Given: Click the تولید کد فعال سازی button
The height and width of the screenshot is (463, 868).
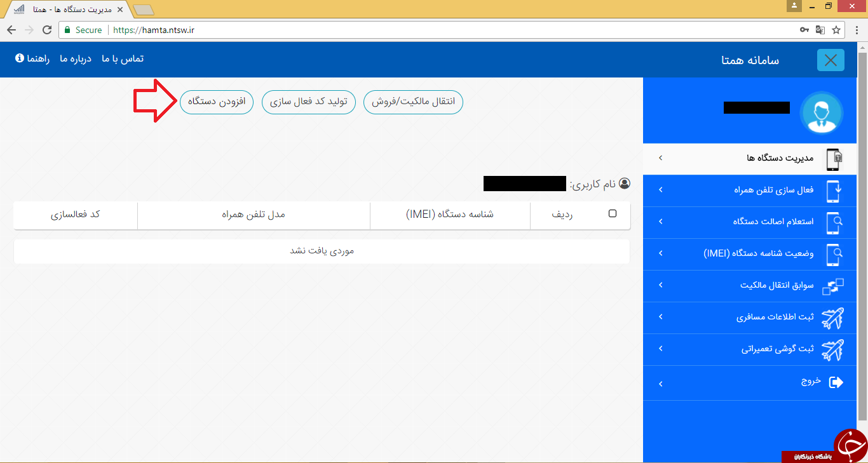Looking at the screenshot, I should coord(309,102).
